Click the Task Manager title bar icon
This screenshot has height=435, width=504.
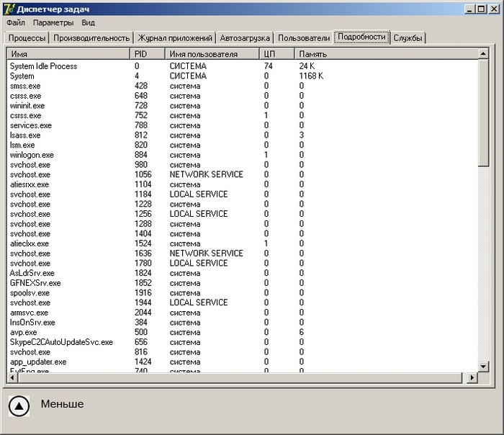[x=9, y=9]
